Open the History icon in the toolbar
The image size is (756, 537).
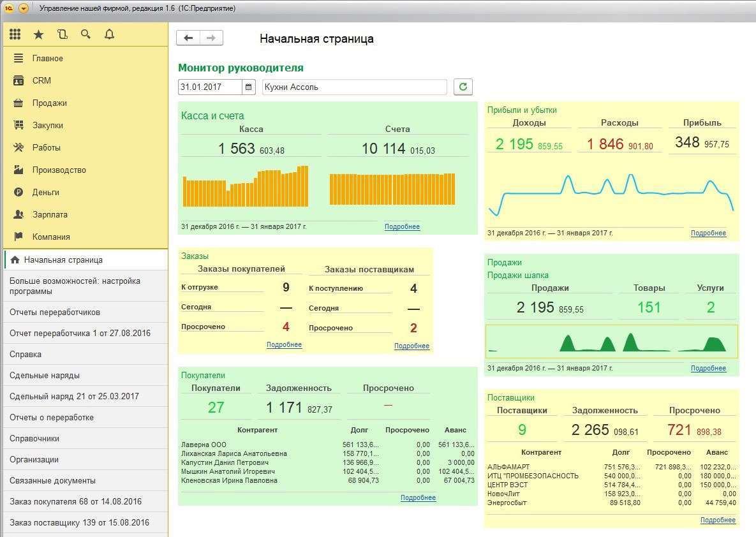pyautogui.click(x=62, y=34)
